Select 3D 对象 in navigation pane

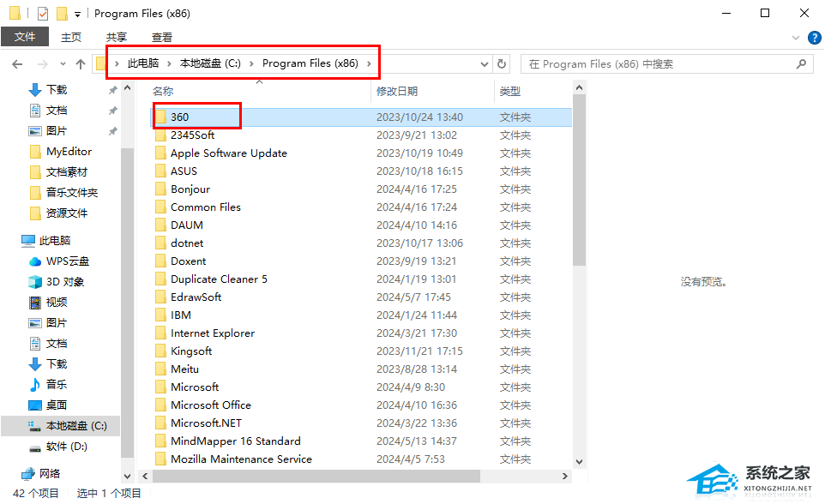click(x=64, y=282)
